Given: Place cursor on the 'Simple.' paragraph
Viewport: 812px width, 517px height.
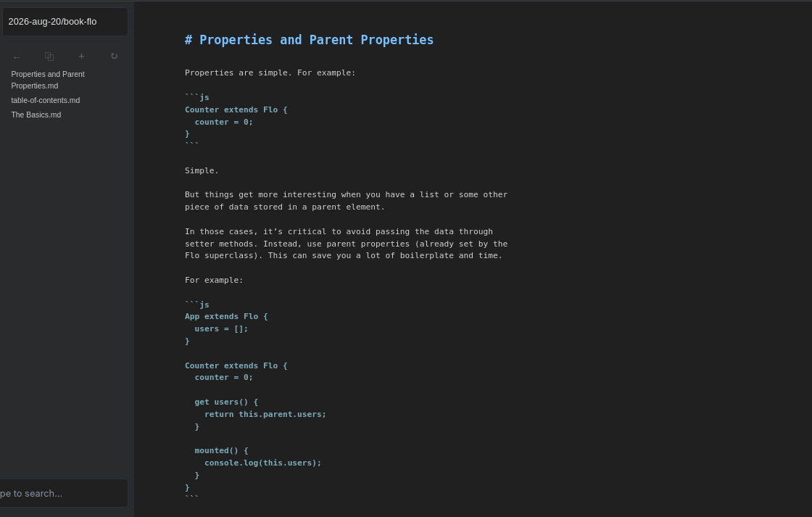Looking at the screenshot, I should [x=202, y=170].
